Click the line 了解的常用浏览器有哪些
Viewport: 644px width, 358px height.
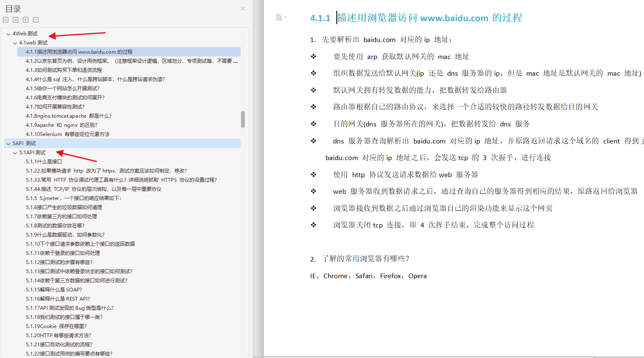click(360, 259)
